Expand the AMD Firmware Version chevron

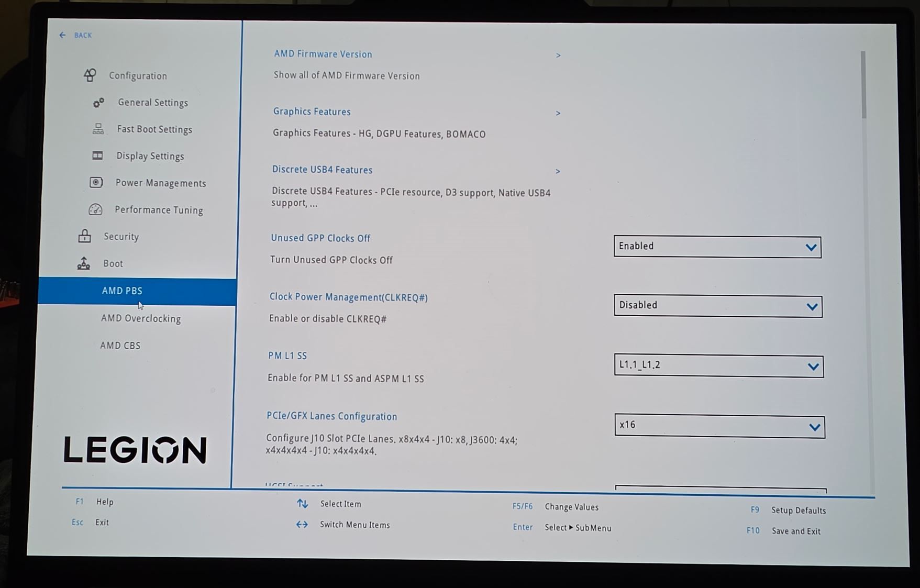(558, 55)
